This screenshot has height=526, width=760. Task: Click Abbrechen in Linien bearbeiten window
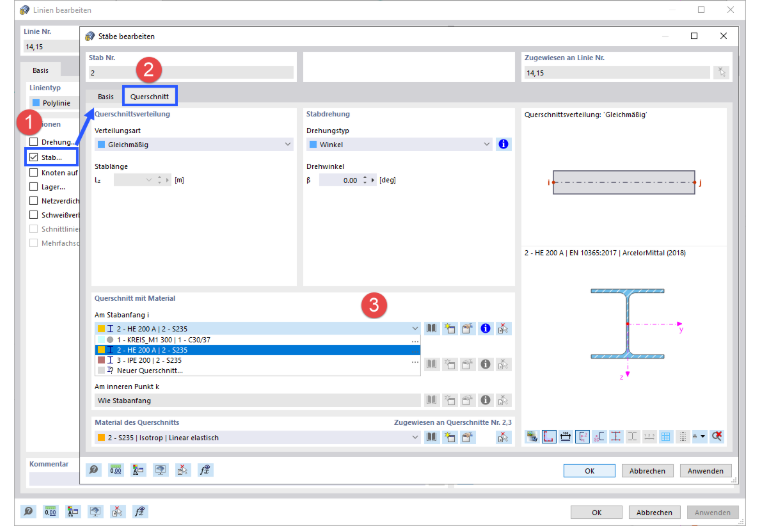click(654, 512)
